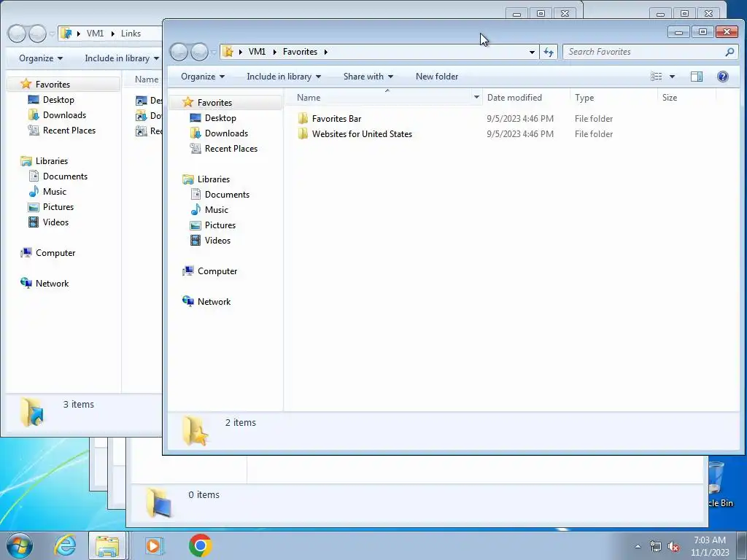Click Videos icon in Favorites window sidebar
Viewport: 747px width, 560px height.
coord(196,241)
